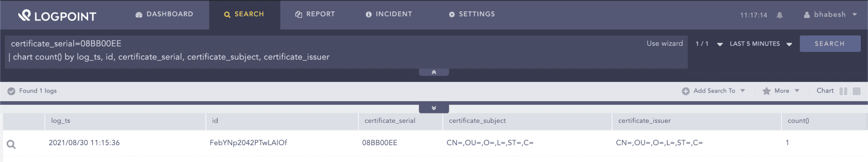
Task: Switch to two-column chart layout icon
Action: coord(843,91)
